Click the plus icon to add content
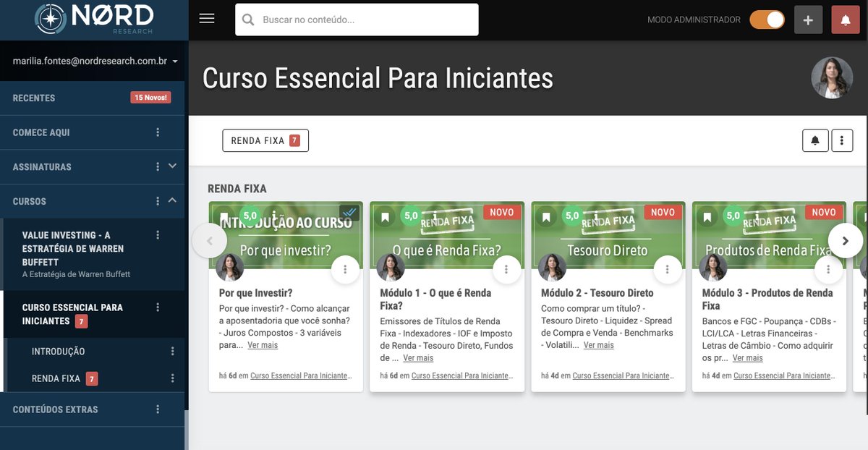This screenshot has height=450, width=868. tap(808, 20)
